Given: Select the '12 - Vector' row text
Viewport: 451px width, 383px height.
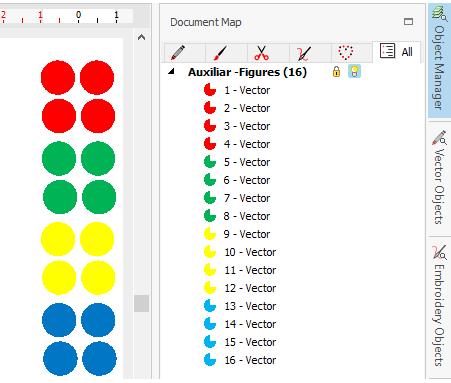Looking at the screenshot, I should tap(250, 288).
